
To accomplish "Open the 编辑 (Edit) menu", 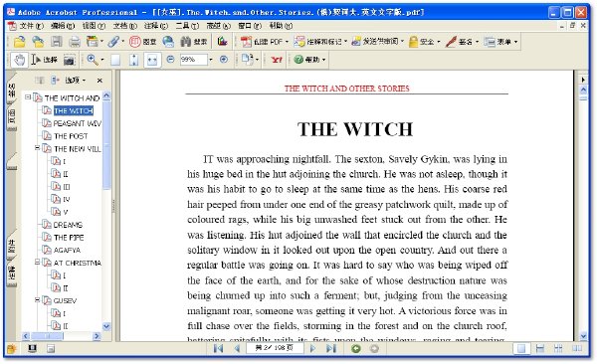I will 63,26.
